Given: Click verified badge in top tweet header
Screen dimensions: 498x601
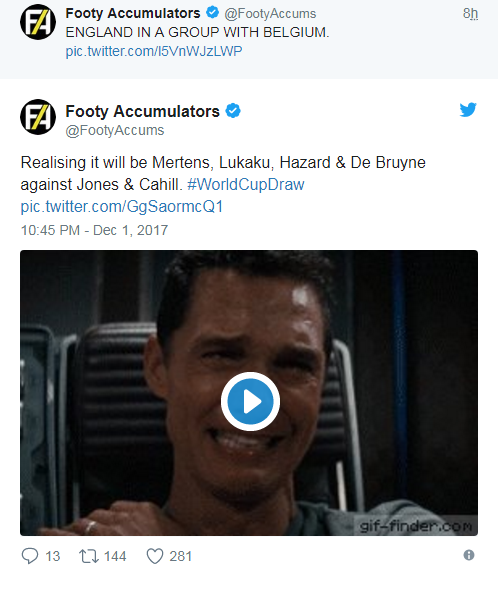Looking at the screenshot, I should pyautogui.click(x=212, y=13).
